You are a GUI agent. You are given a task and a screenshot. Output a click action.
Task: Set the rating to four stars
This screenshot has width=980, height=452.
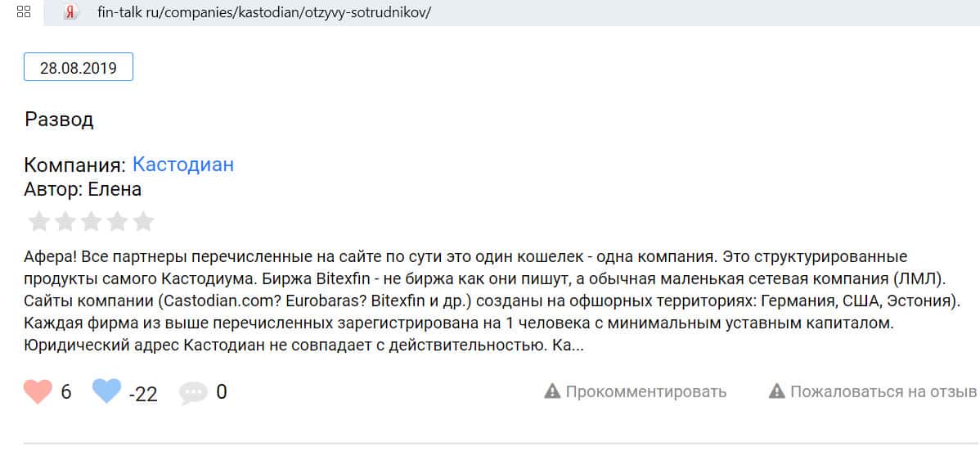pyautogui.click(x=117, y=221)
